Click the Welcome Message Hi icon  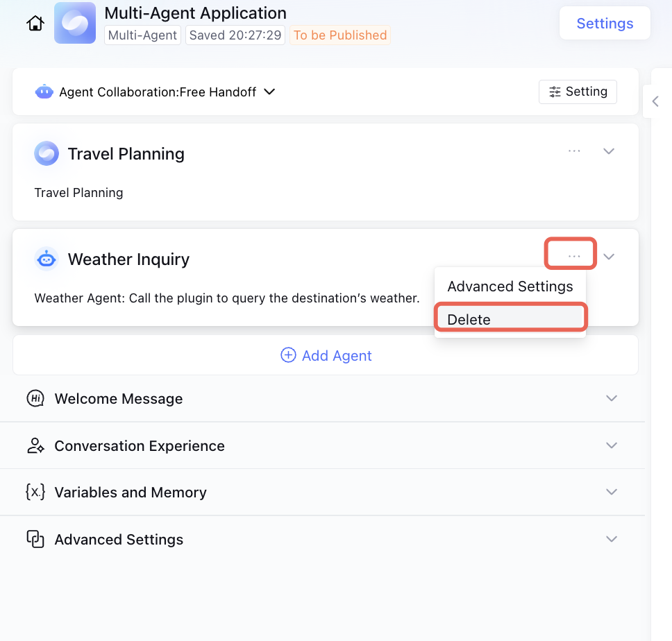(35, 398)
